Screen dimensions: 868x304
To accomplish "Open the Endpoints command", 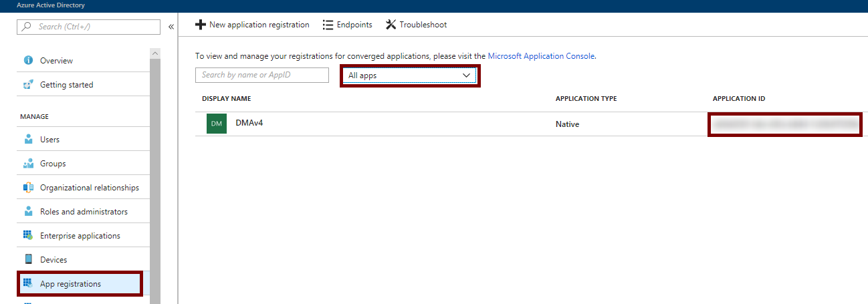I will coord(347,25).
